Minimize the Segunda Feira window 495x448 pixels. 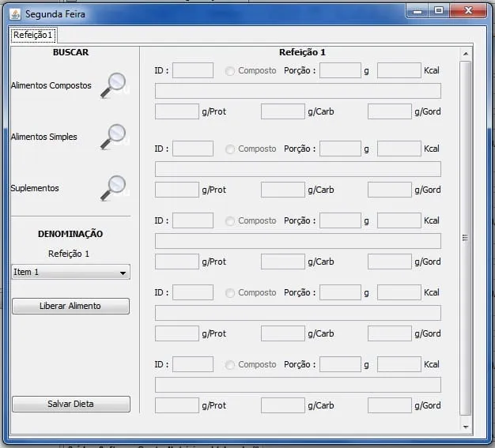[418, 11]
